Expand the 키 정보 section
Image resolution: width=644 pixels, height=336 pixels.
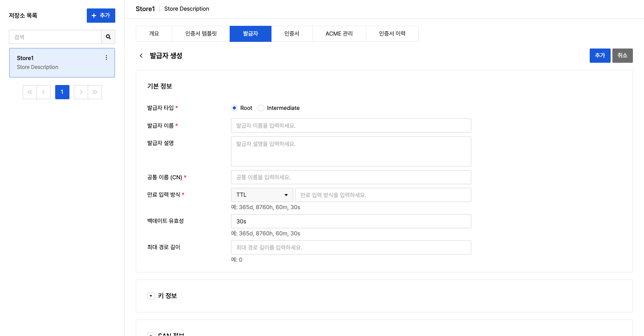tap(151, 296)
